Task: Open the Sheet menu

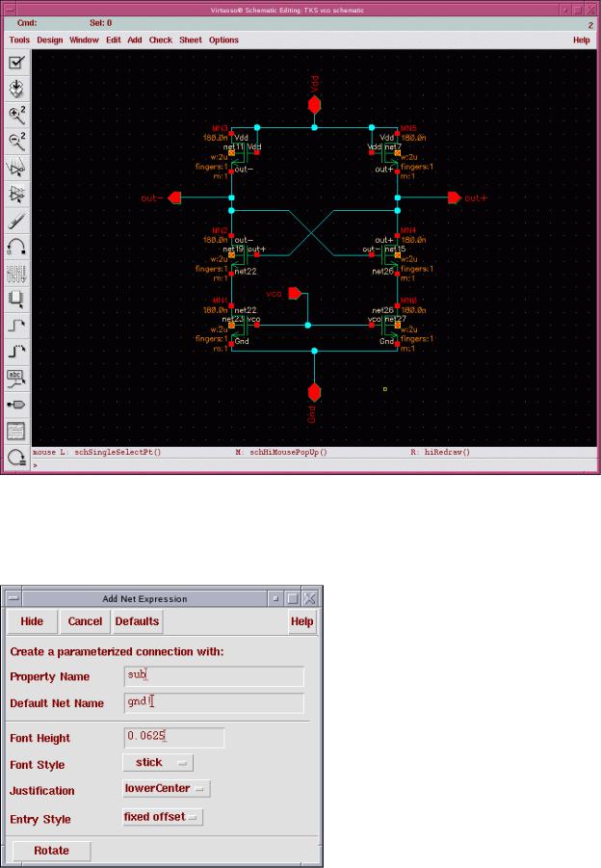Action: tap(191, 39)
